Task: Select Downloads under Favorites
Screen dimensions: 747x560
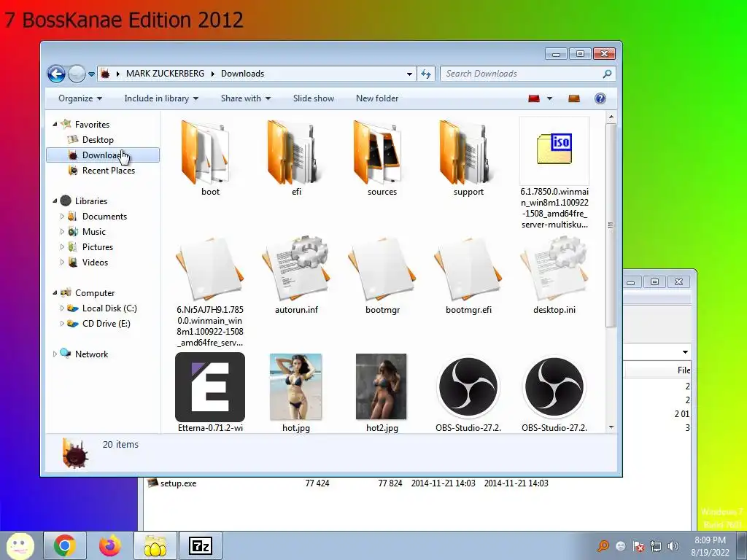Action: (x=103, y=155)
